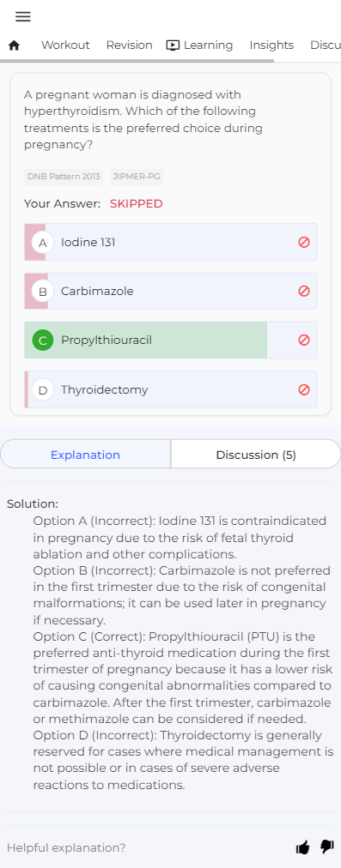Select option B circle
The image size is (341, 868).
(x=43, y=291)
